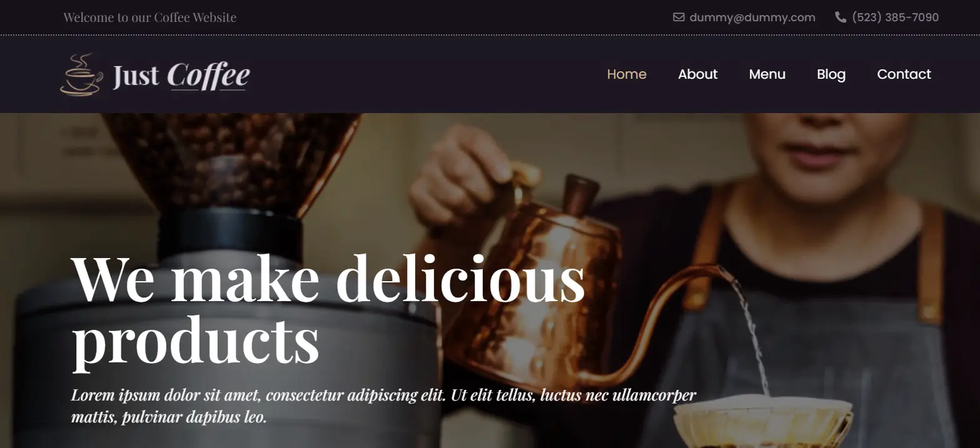Open the dummy@dummy.com email link
The image size is (980, 448).
pos(752,17)
